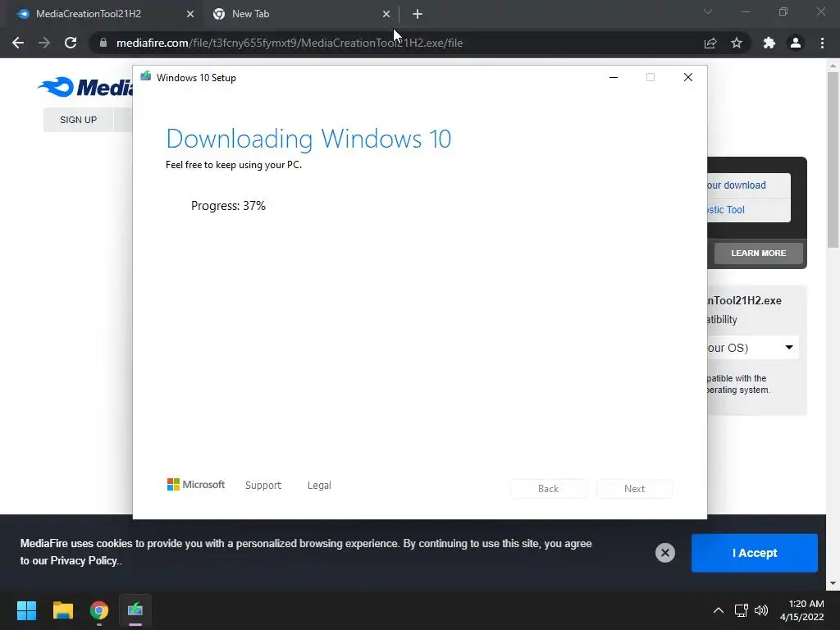Click the Windows 10 Setup title icon
The image size is (840, 630).
tap(146, 76)
